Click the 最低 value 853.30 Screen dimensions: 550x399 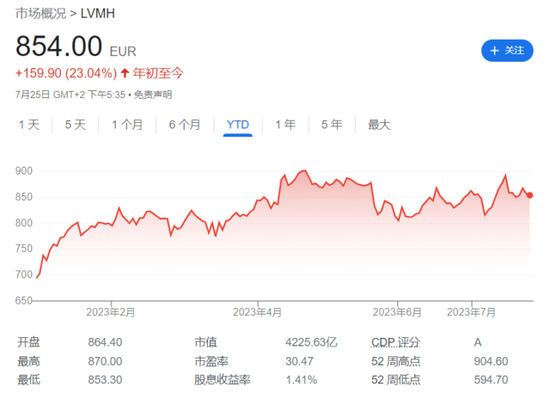tap(105, 380)
